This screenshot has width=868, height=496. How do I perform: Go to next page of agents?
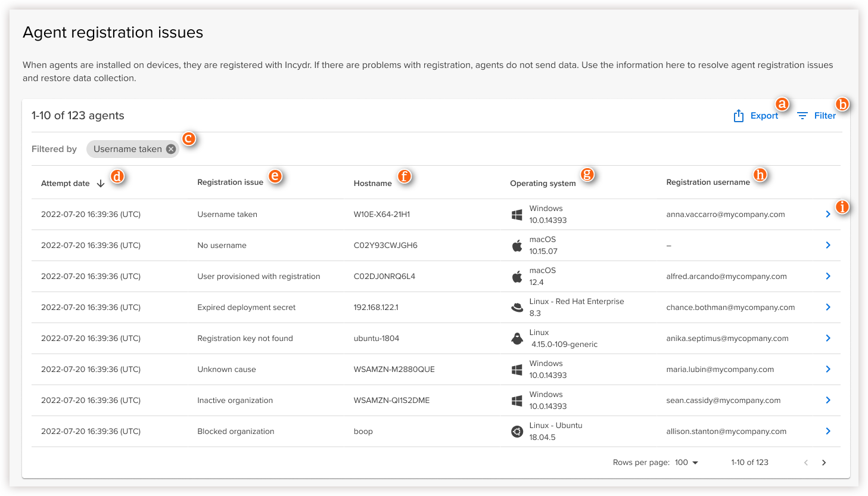tap(824, 463)
